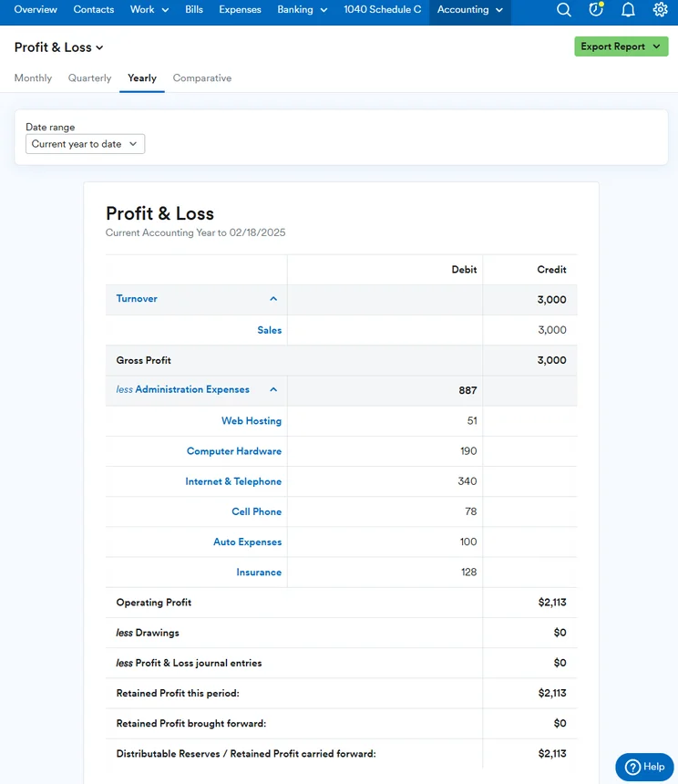Viewport: 678px width, 784px height.
Task: Go to the Bills menu item
Action: point(194,9)
